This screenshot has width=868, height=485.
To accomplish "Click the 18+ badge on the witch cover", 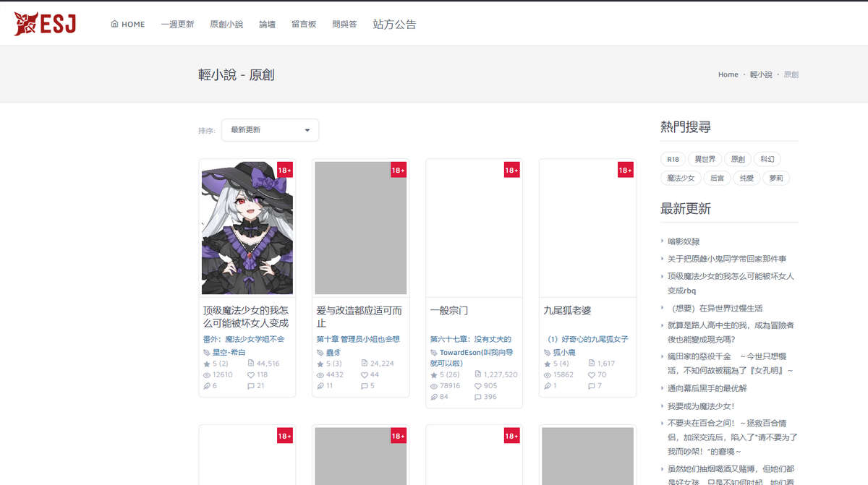I will click(285, 170).
